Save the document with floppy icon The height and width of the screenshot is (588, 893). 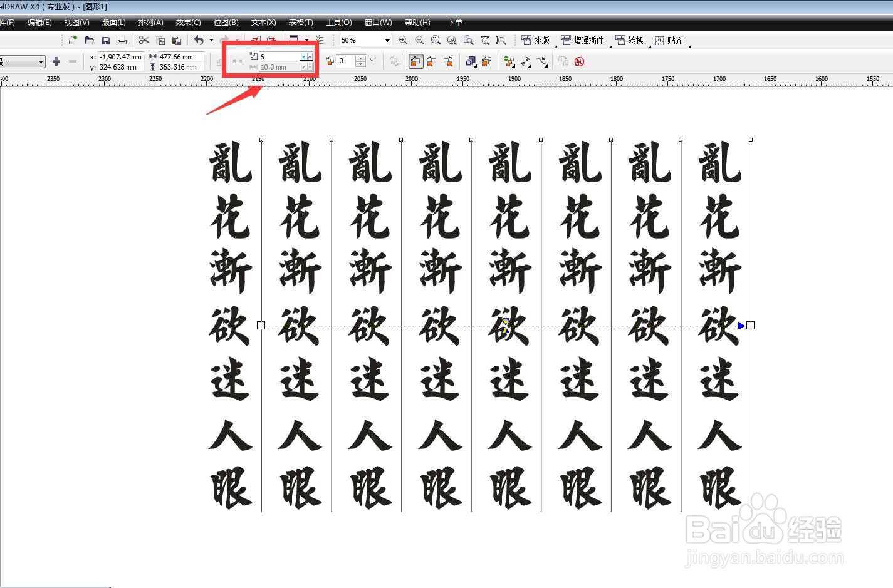pyautogui.click(x=106, y=40)
